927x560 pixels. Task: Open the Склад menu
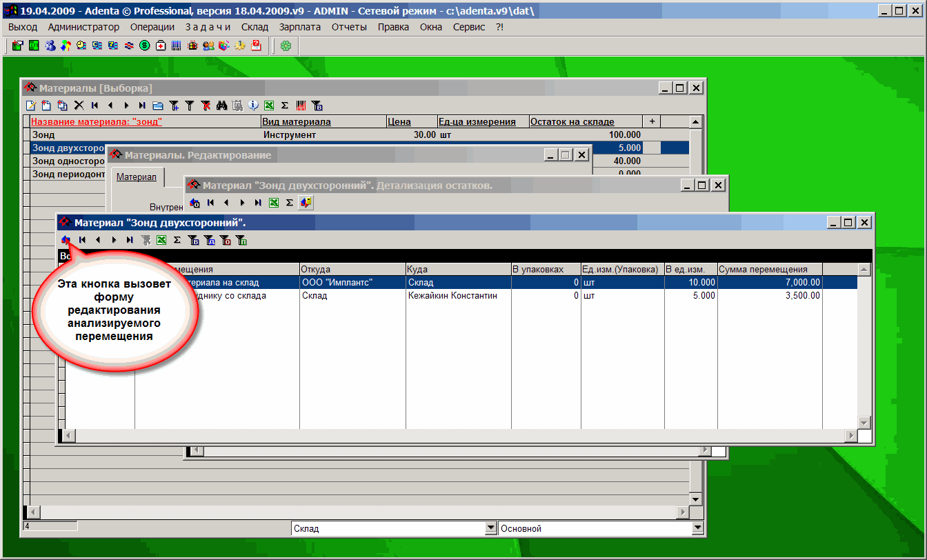(255, 27)
